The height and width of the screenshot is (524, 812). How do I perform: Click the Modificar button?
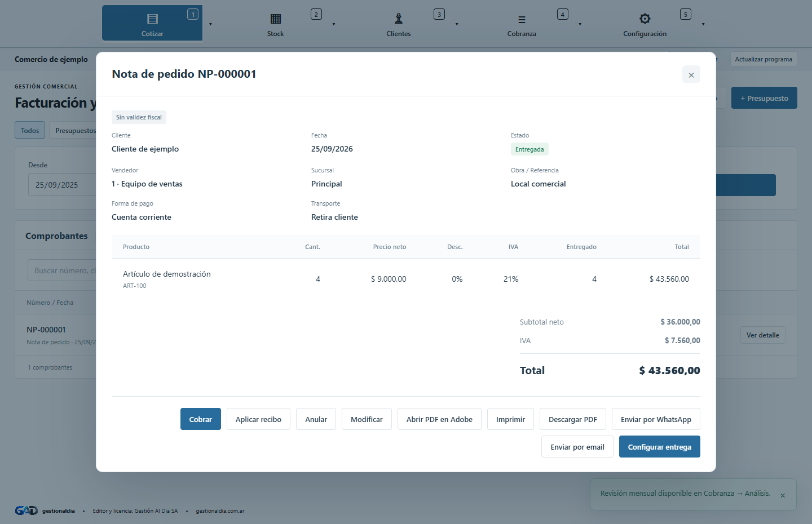pyautogui.click(x=367, y=419)
